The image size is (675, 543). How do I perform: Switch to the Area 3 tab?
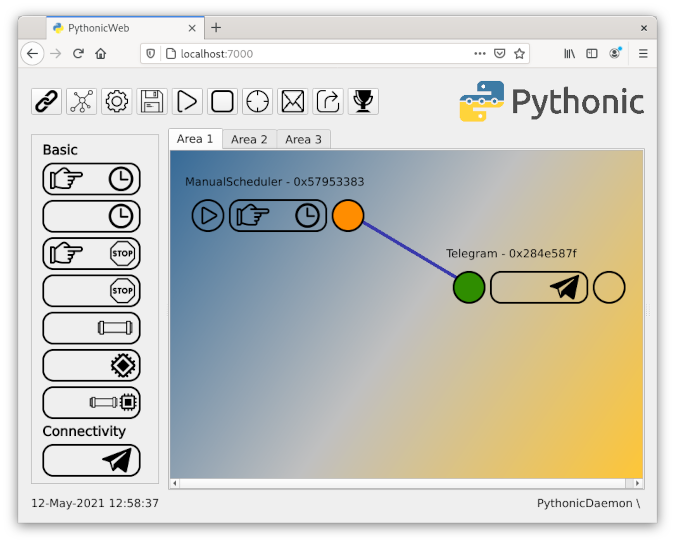(x=303, y=139)
